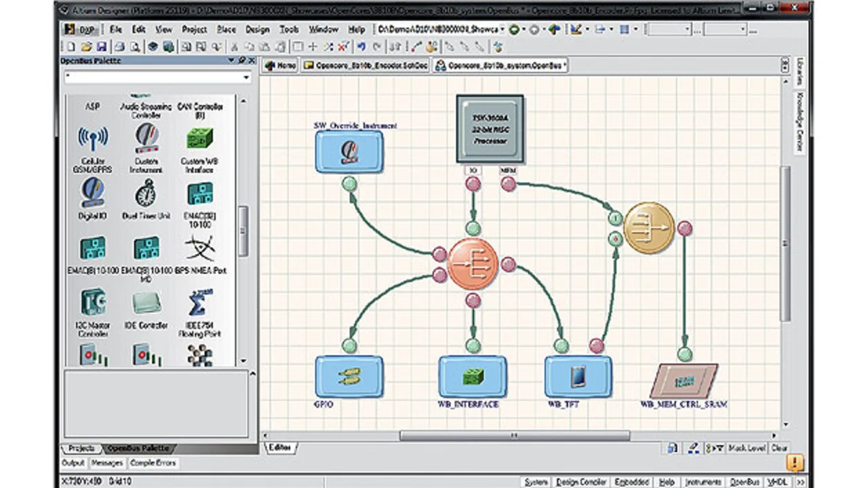Click the Clear button in the status area

pos(779,449)
